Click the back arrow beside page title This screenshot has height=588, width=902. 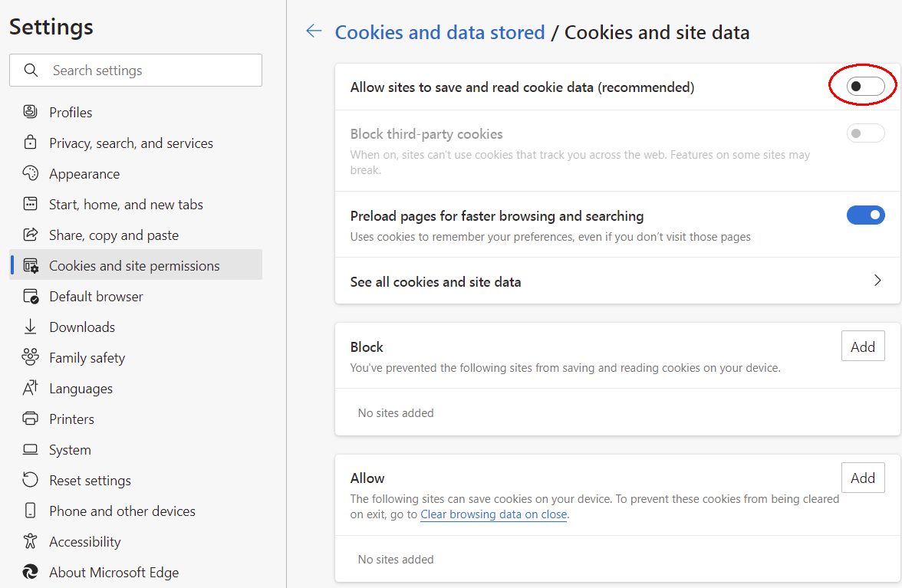click(314, 31)
